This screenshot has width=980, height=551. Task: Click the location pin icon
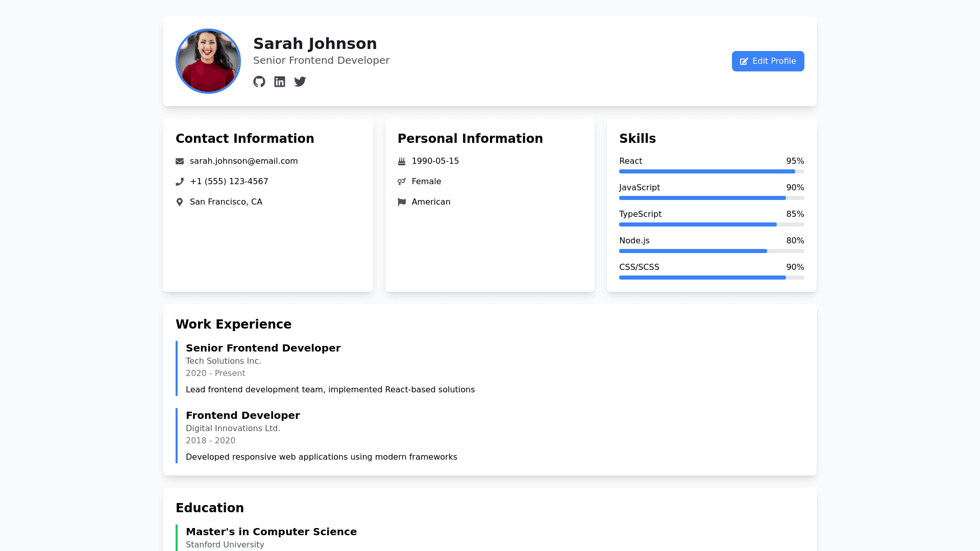(x=180, y=202)
